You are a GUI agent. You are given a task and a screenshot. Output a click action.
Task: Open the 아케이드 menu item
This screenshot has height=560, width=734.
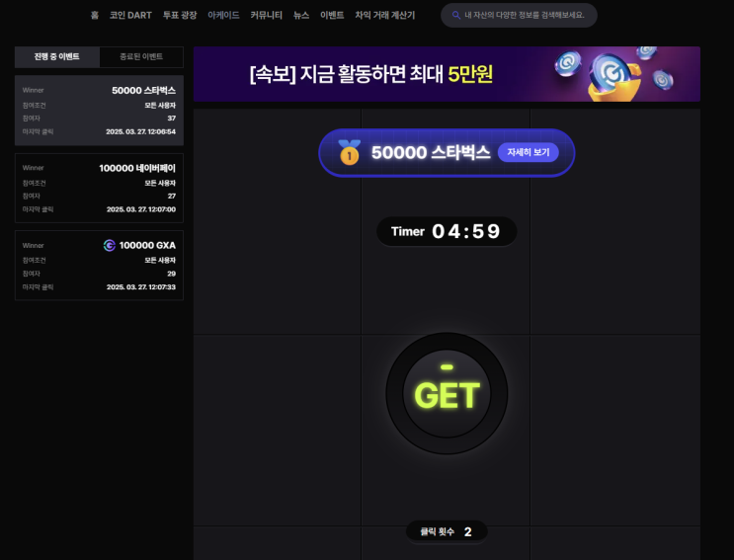(224, 15)
